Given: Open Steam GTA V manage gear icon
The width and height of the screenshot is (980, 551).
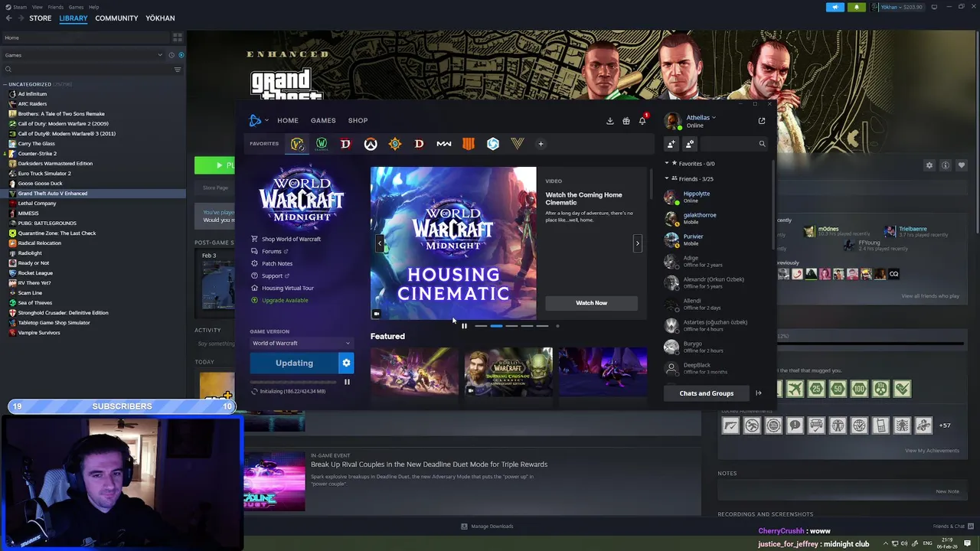Looking at the screenshot, I should point(929,165).
